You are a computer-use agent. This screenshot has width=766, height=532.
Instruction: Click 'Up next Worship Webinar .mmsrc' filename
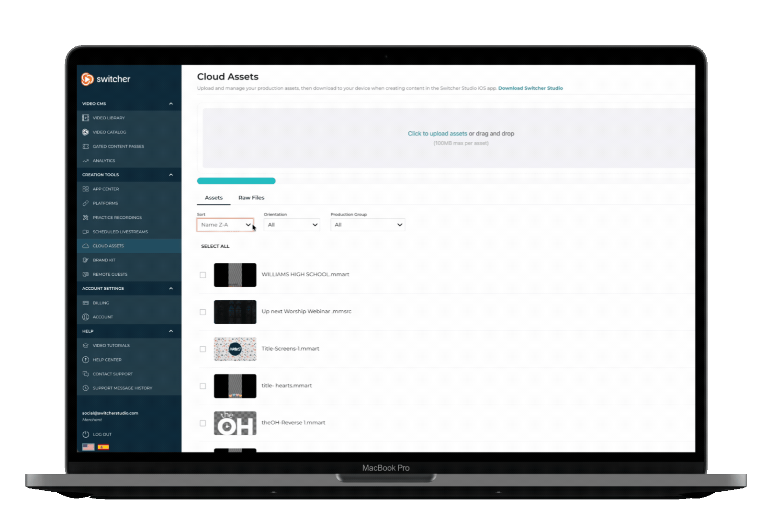(x=306, y=312)
